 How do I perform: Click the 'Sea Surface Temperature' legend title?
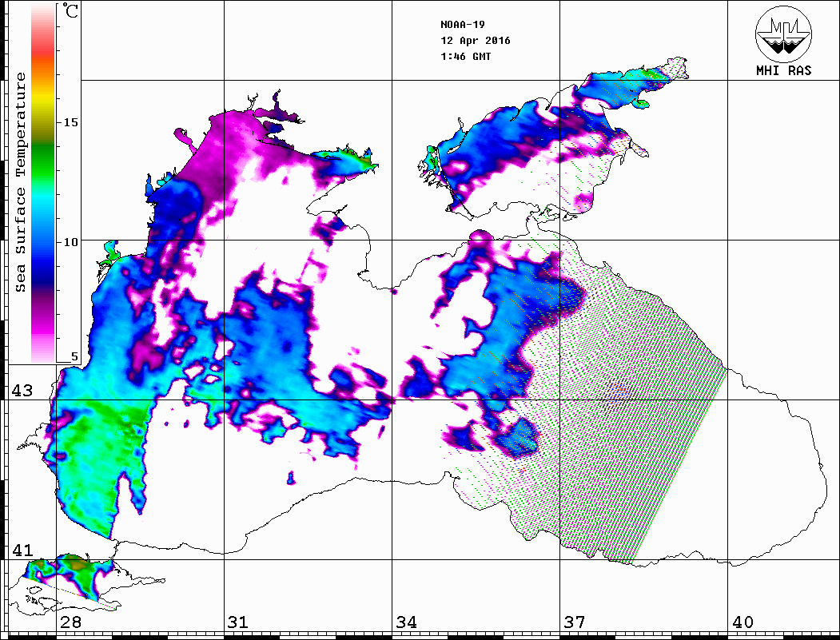(20, 183)
